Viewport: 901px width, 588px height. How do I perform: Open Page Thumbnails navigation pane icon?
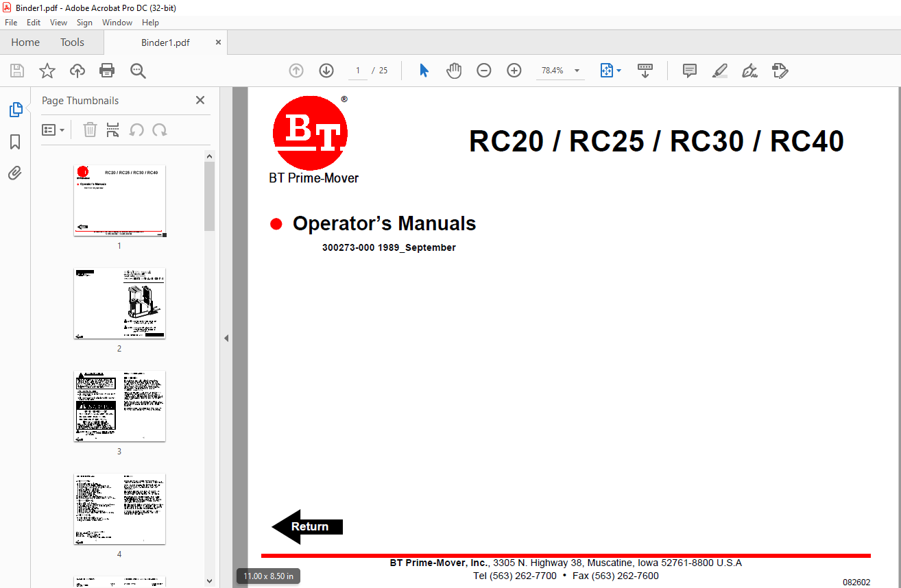(x=15, y=110)
